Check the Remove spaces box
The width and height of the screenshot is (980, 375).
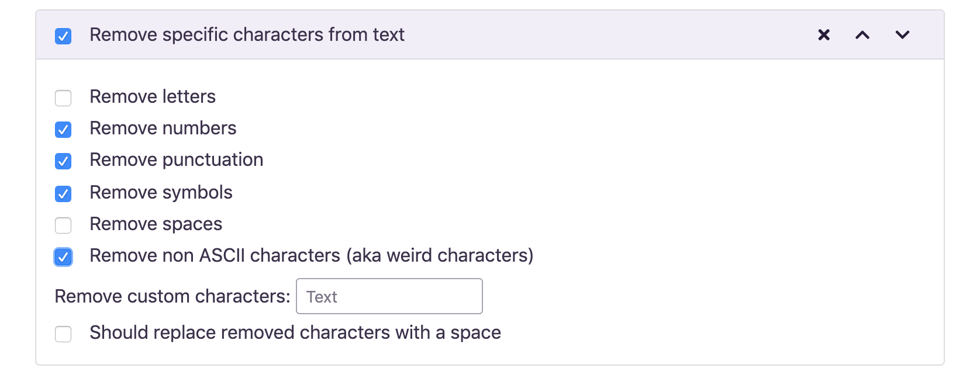tap(63, 225)
